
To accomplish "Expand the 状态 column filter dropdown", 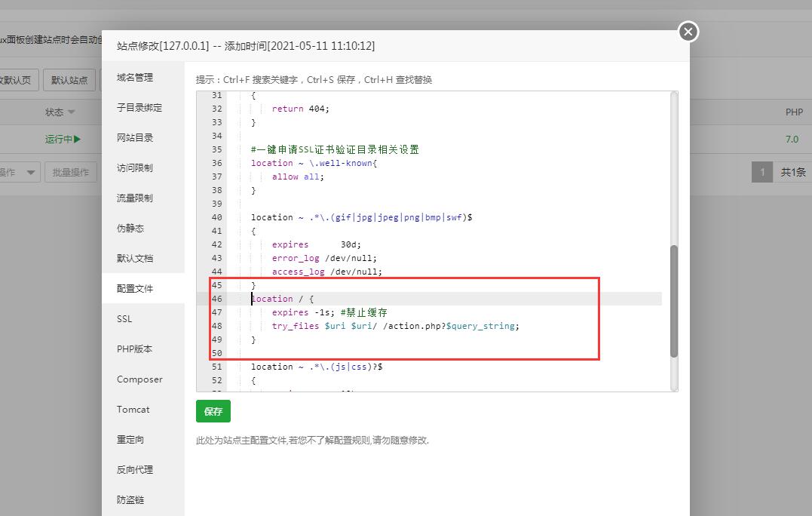I will [x=72, y=112].
